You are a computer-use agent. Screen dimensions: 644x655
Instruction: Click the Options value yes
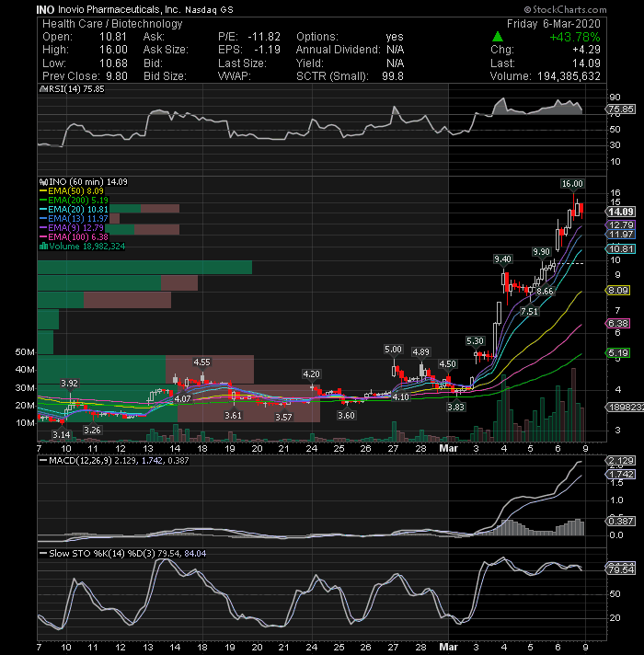tap(395, 37)
